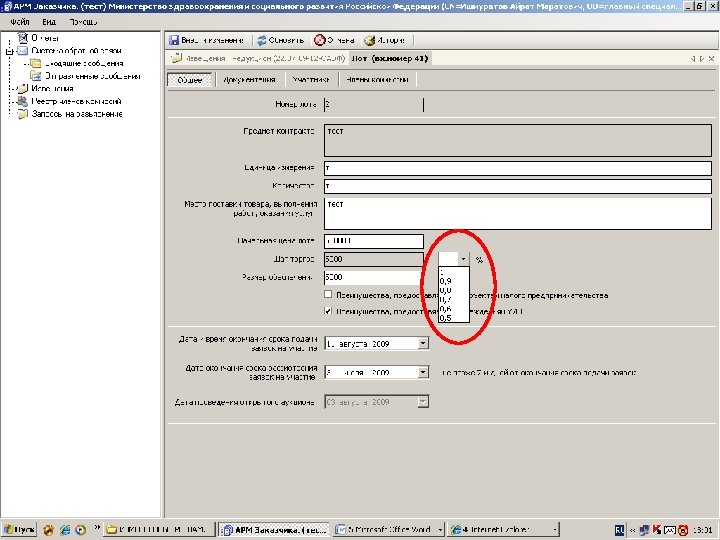
Task: Click the Отправленные сообщения folder icon
Action: click(x=36, y=76)
